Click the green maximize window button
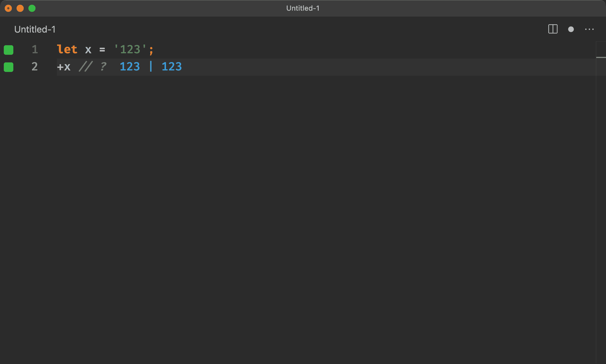The image size is (606, 364). coord(32,8)
